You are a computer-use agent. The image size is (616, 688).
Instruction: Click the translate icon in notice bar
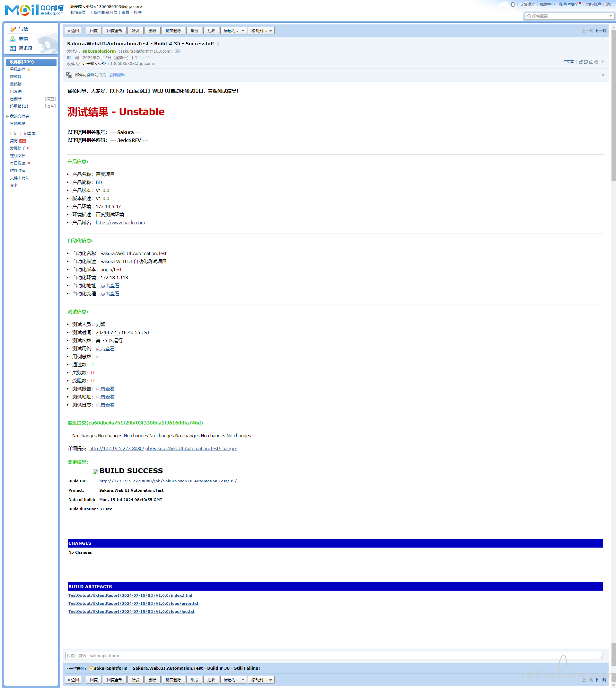[x=69, y=75]
